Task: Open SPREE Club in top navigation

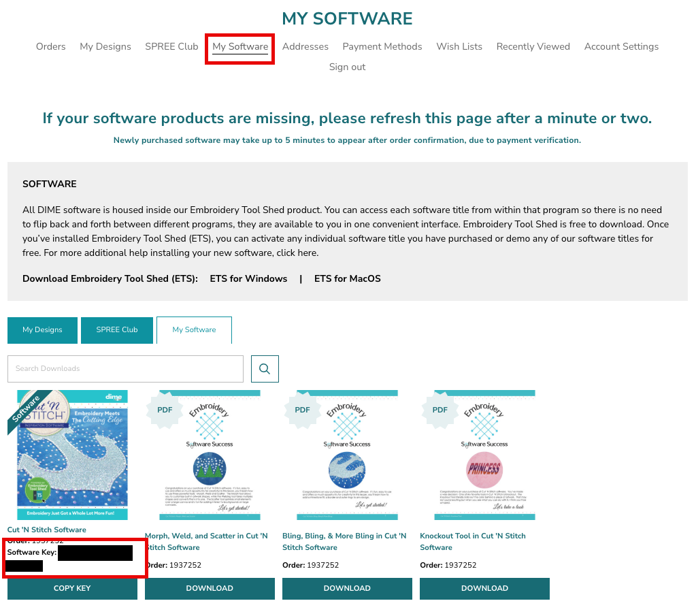Action: pyautogui.click(x=171, y=47)
